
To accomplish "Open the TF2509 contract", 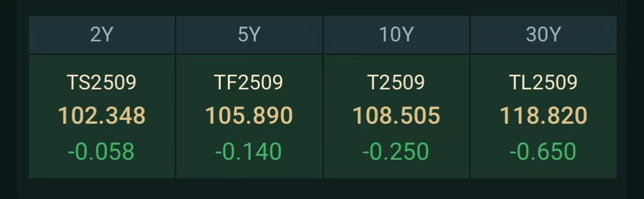I will tap(249, 83).
